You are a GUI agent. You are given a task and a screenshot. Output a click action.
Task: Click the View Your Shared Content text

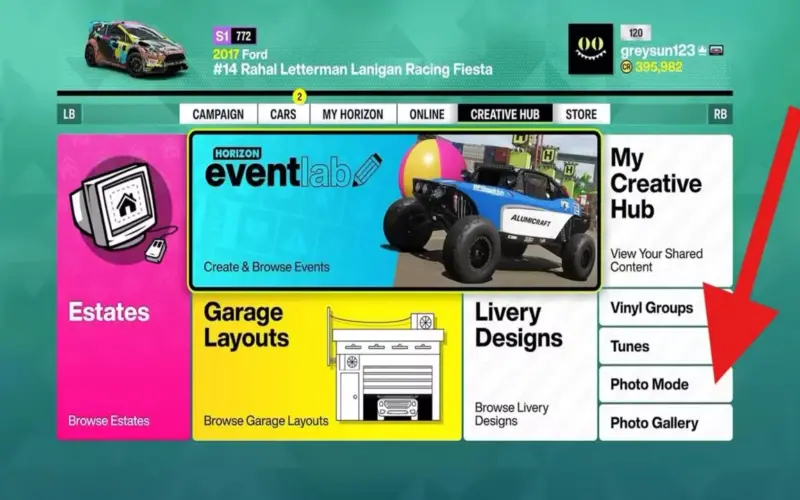click(656, 260)
